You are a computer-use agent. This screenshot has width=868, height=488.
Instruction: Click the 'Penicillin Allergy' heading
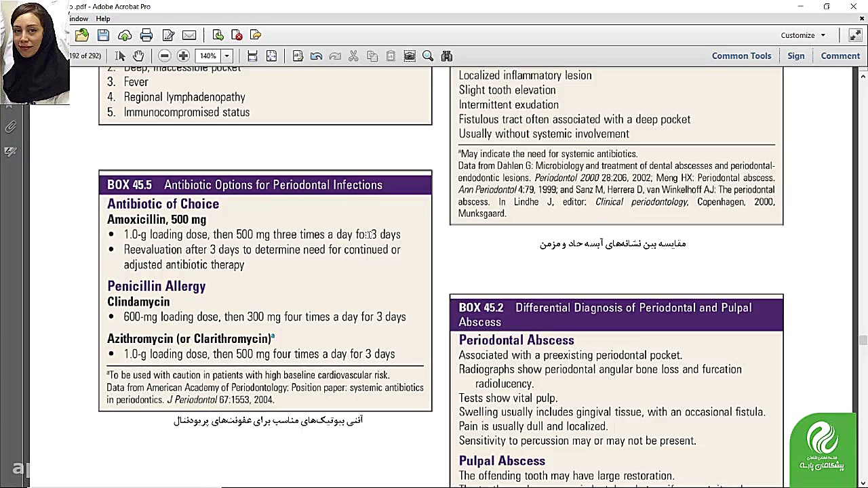pyautogui.click(x=156, y=286)
